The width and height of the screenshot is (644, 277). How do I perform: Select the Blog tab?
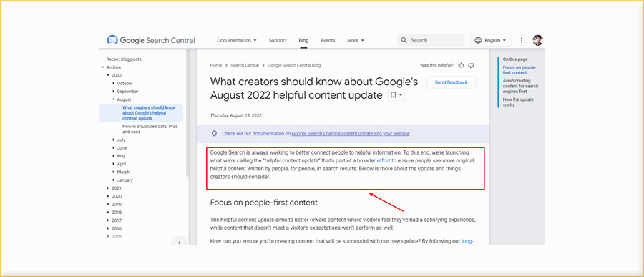click(x=303, y=40)
